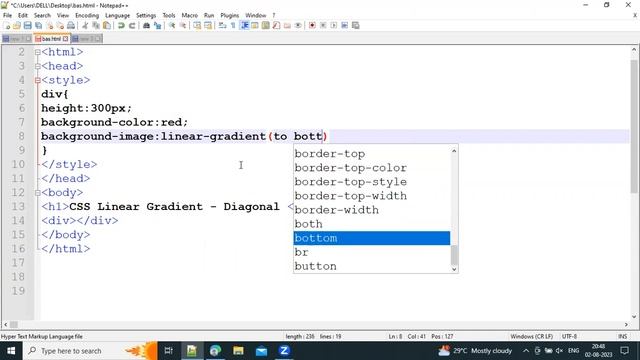
Task: Open the Macro menu
Action: pos(189,15)
